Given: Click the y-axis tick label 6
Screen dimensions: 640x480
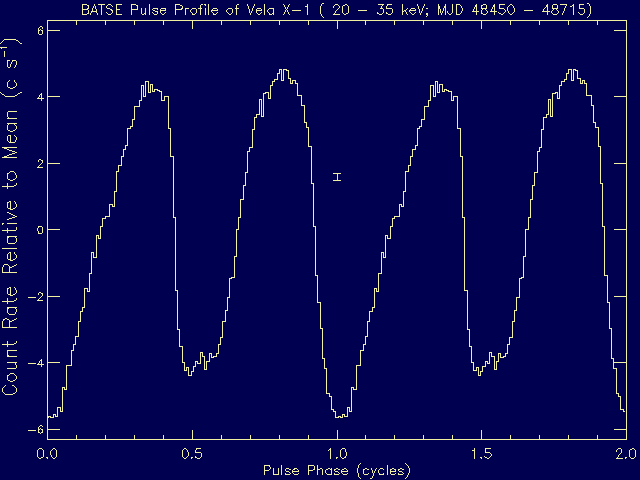Looking at the screenshot, I should (39, 31).
